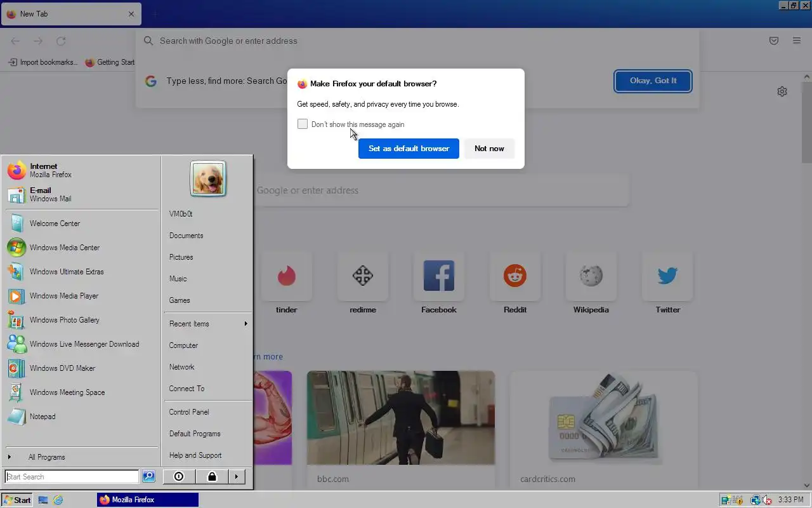This screenshot has height=508, width=812.
Task: Open the Pocket icon in Firefox toolbar
Action: pos(774,41)
